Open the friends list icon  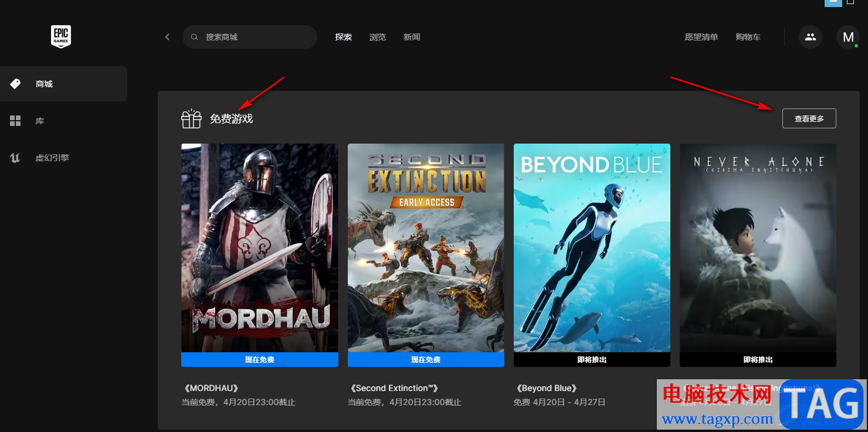[x=811, y=37]
